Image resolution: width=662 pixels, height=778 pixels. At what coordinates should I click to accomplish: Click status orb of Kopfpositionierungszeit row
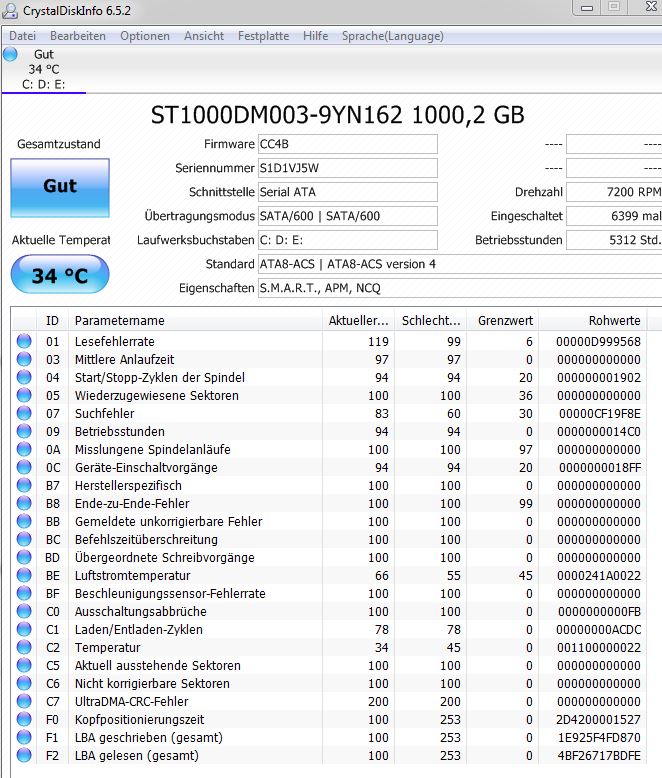[24, 719]
